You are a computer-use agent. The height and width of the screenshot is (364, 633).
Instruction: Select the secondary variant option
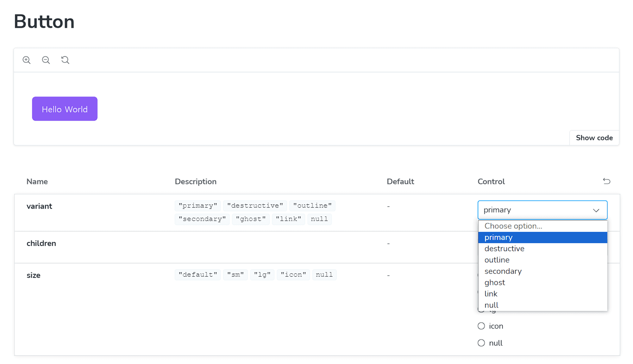tap(503, 271)
